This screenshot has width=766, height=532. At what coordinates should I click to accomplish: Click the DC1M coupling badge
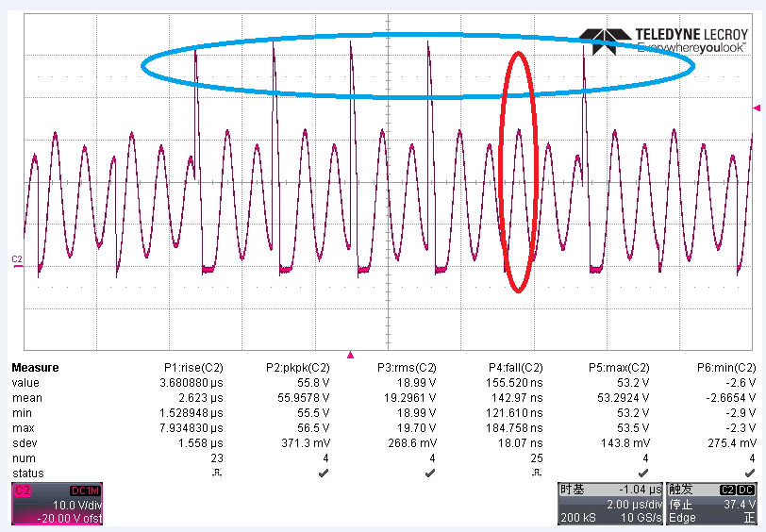86,490
